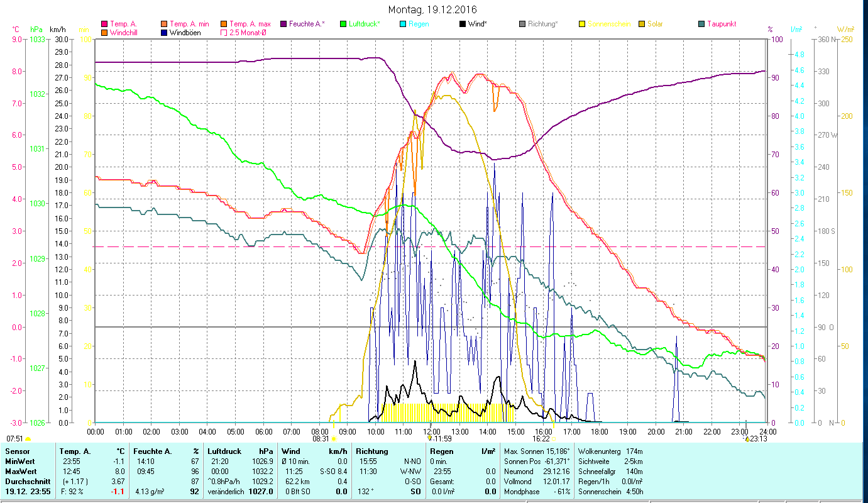Click the 132 ° wind direction value
This screenshot has width=868, height=503.
pos(365,491)
